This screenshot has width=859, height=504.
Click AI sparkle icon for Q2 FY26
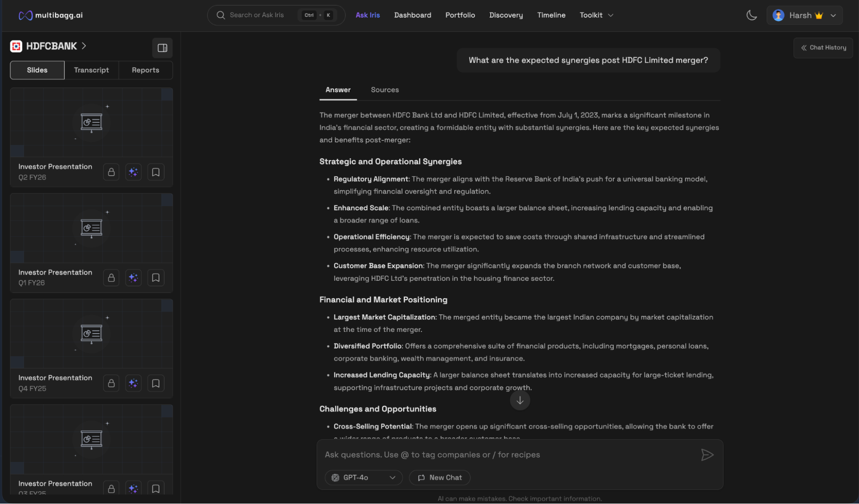[x=133, y=172]
